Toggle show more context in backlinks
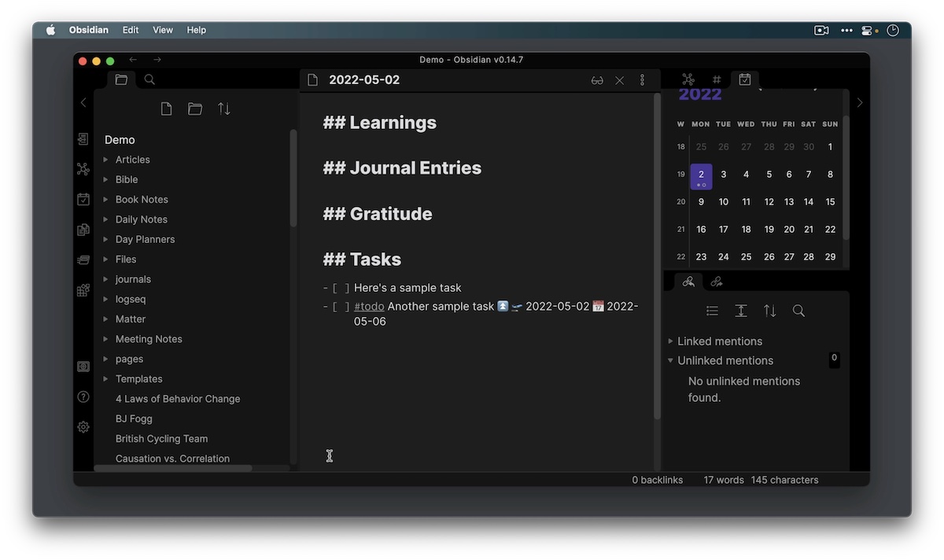The width and height of the screenshot is (944, 560). 741,311
